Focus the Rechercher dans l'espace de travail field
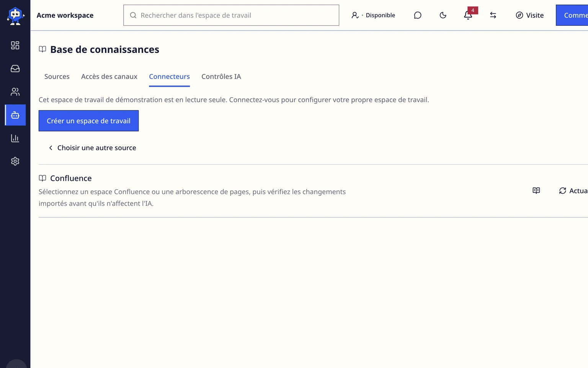This screenshot has height=368, width=588. tap(231, 15)
